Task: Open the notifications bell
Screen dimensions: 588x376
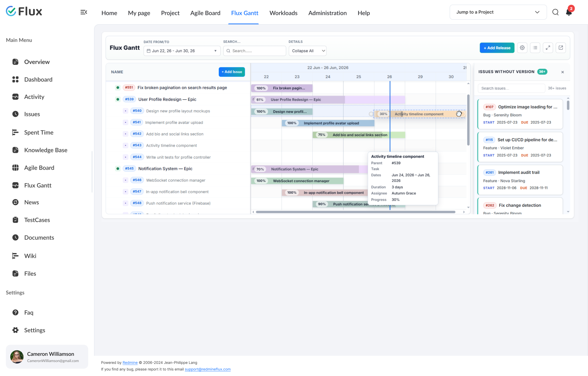Action: pyautogui.click(x=569, y=12)
